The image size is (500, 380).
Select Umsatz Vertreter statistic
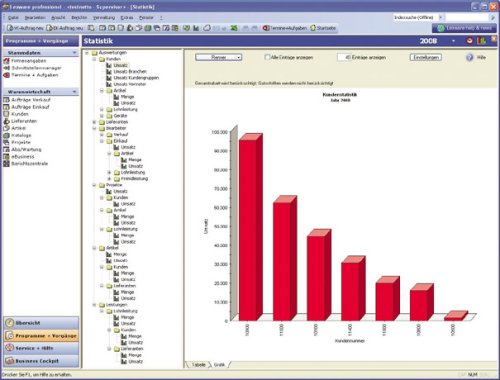point(130,84)
